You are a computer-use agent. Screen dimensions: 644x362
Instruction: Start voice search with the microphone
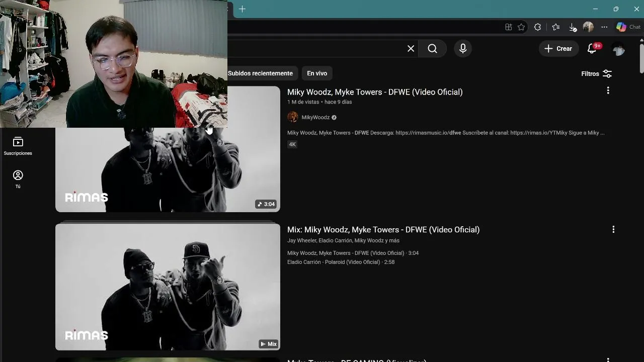463,49
